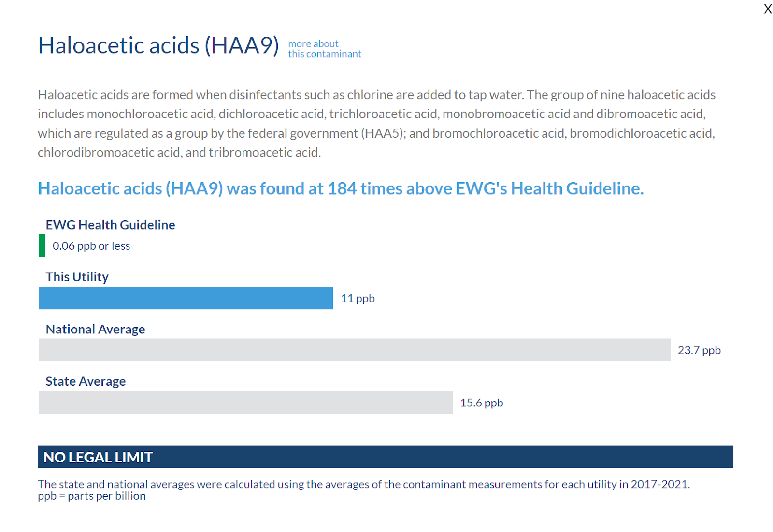Click the gray National Average bar
This screenshot has height=532, width=773.
pyautogui.click(x=354, y=350)
